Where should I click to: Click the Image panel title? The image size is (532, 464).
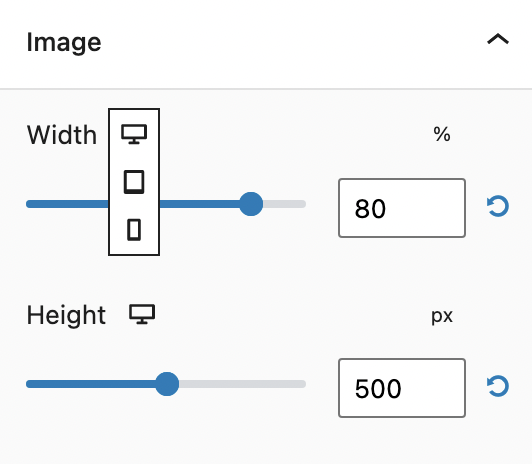(64, 42)
